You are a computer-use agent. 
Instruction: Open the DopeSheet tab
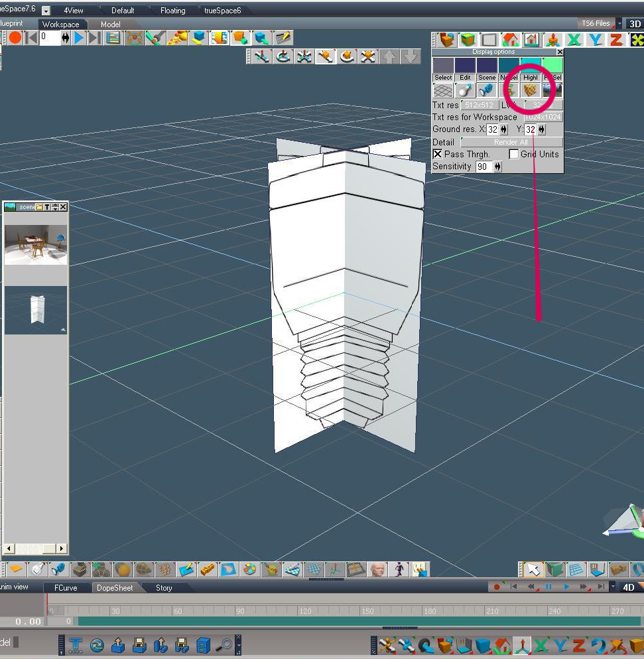tap(115, 587)
